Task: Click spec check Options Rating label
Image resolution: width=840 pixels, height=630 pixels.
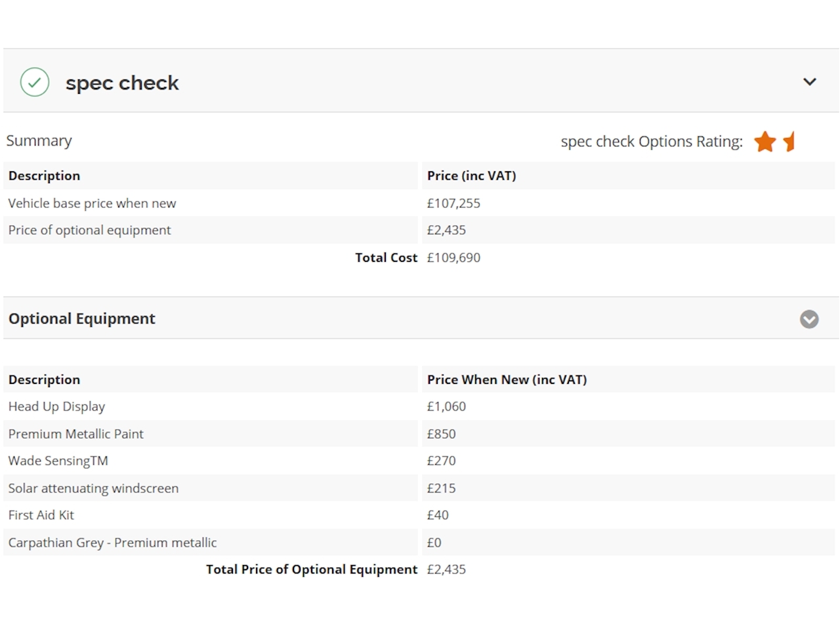Action: click(652, 141)
